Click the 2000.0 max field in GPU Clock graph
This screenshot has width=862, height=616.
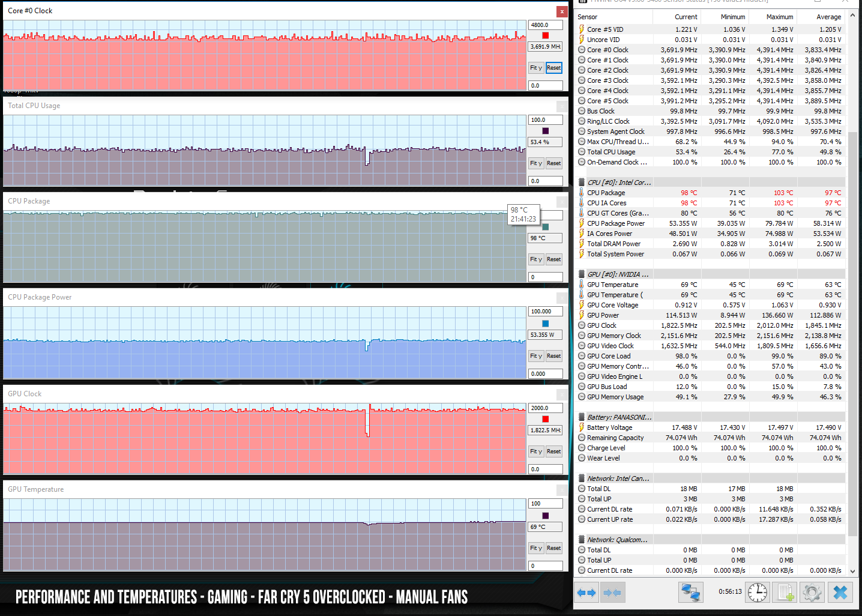pyautogui.click(x=545, y=408)
